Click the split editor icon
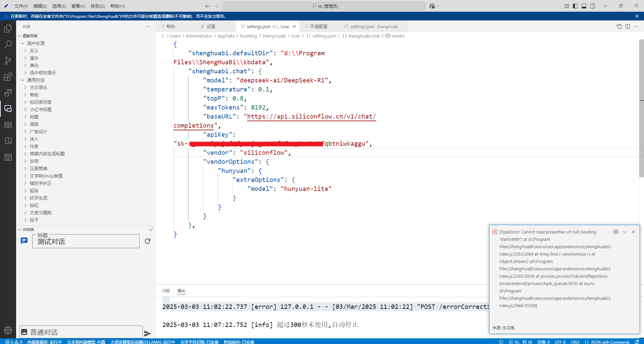This screenshot has height=344, width=644. 628,26
